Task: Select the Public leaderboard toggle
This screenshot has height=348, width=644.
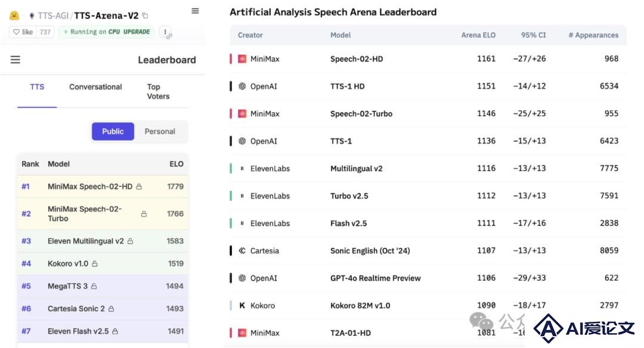Action: 113,131
